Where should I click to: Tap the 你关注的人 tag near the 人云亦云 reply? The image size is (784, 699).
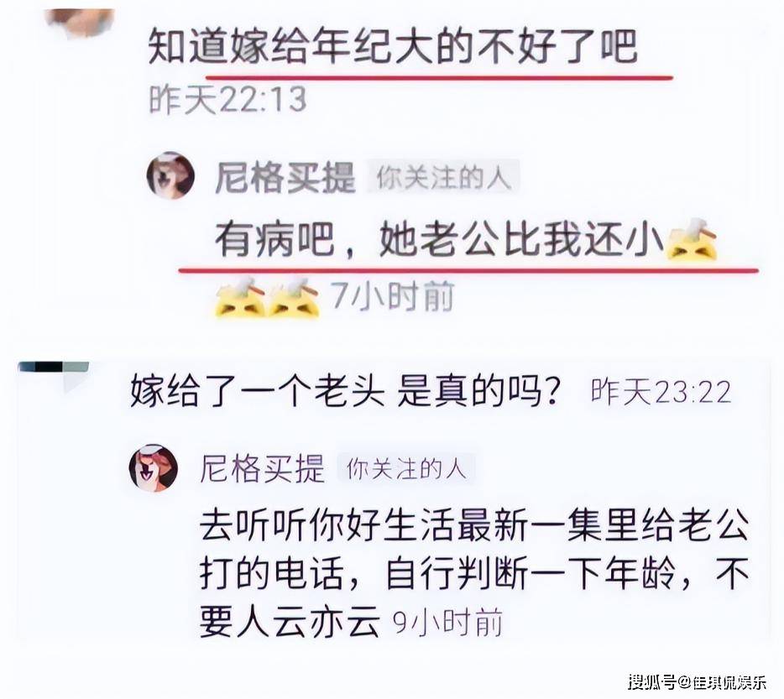point(406,469)
